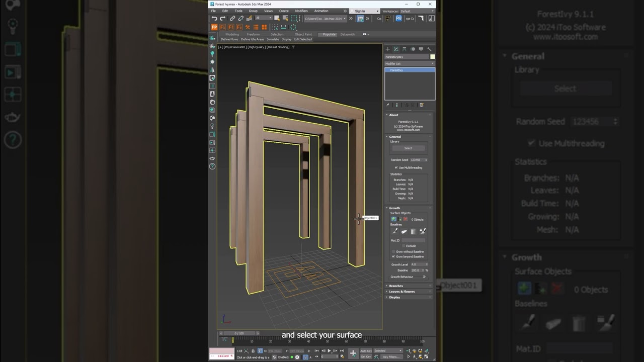Viewport: 644px width, 362px height.
Task: Open the File menu
Action: click(213, 11)
